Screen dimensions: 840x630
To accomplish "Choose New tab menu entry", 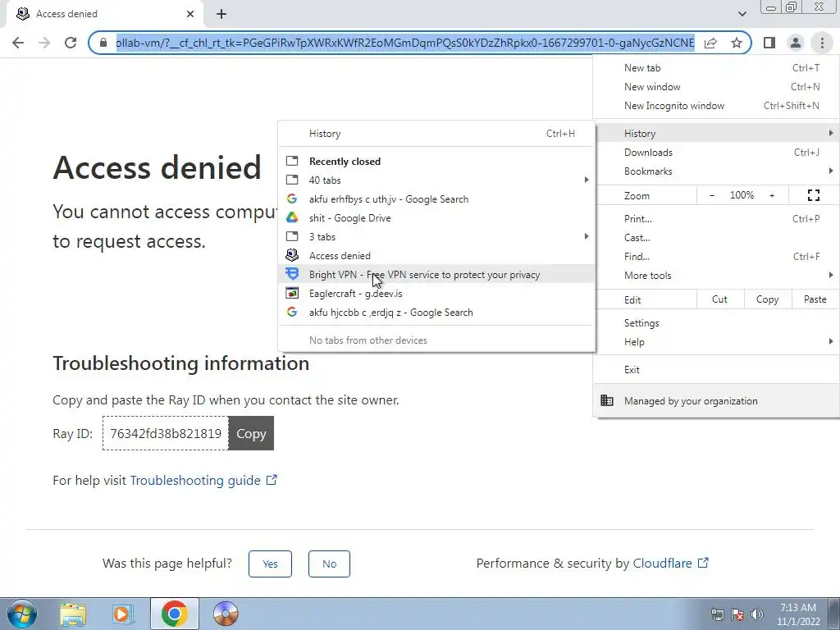I will point(715,68).
